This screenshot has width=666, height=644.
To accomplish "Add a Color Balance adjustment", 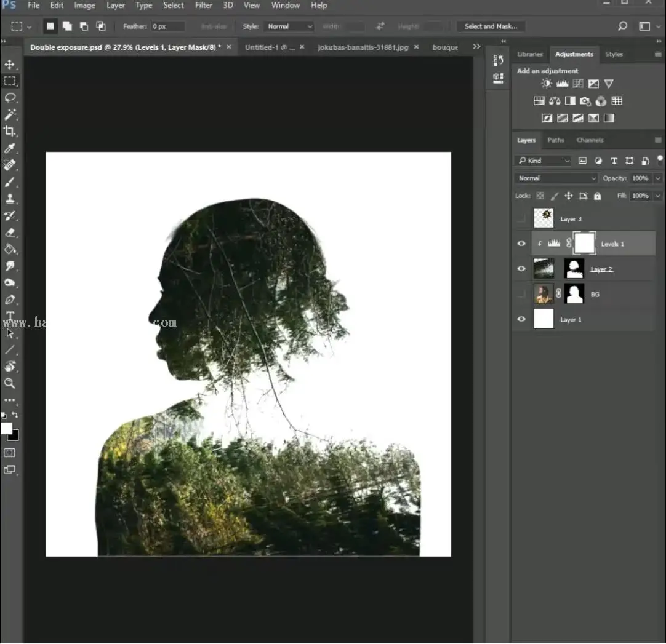I will pos(555,101).
